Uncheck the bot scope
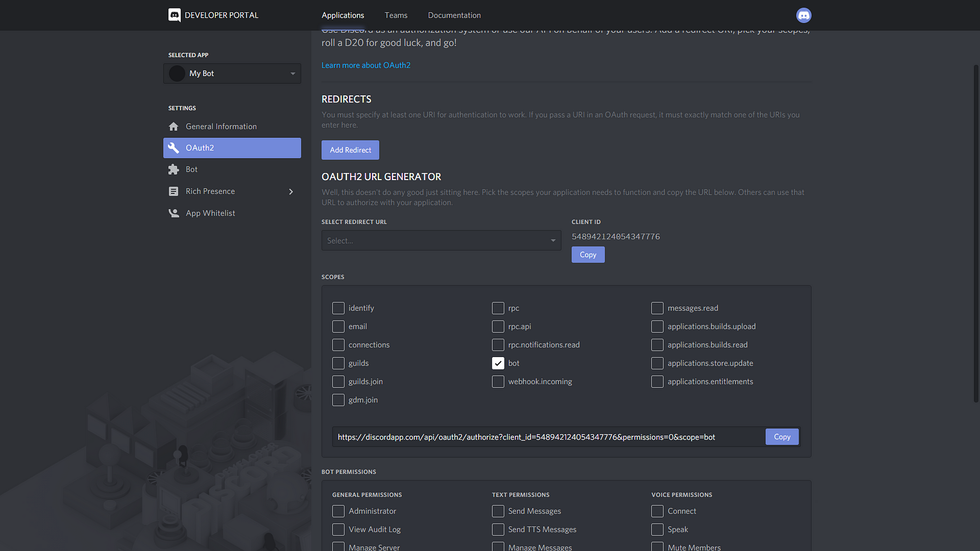Viewport: 980px width, 551px height. coord(498,363)
